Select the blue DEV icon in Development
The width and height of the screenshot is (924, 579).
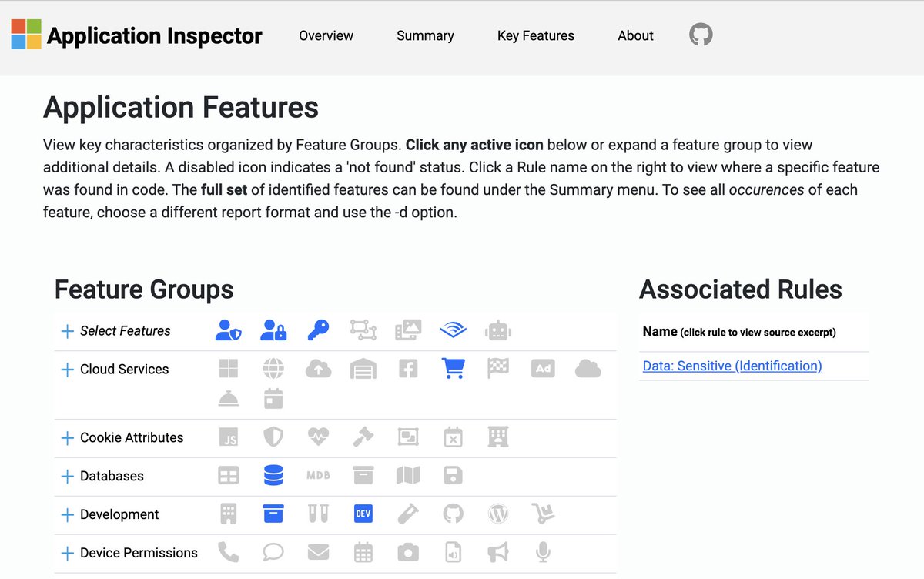coord(363,514)
